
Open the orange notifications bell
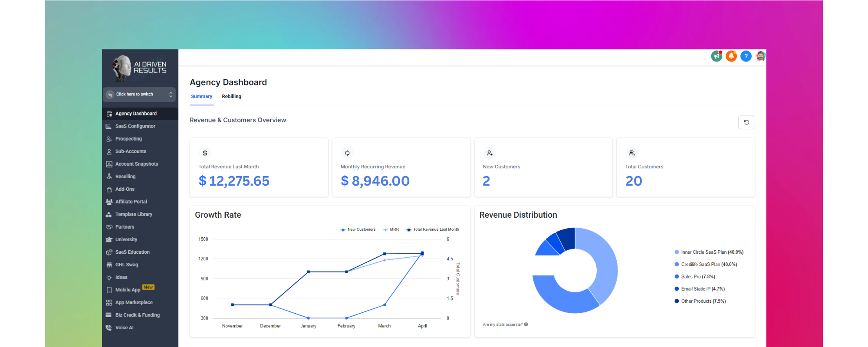tap(731, 56)
